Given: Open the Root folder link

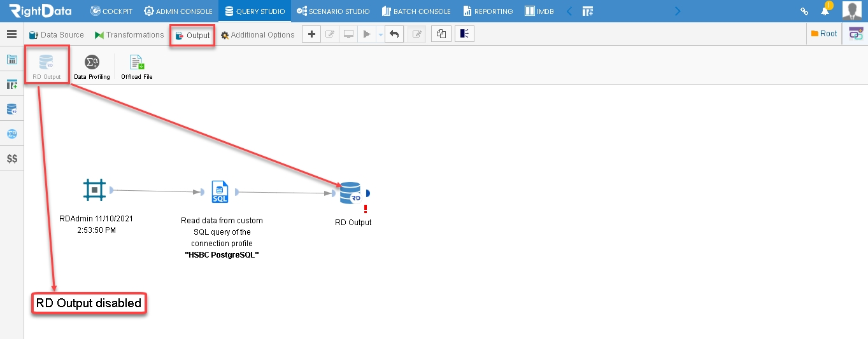Looking at the screenshot, I should click(824, 34).
